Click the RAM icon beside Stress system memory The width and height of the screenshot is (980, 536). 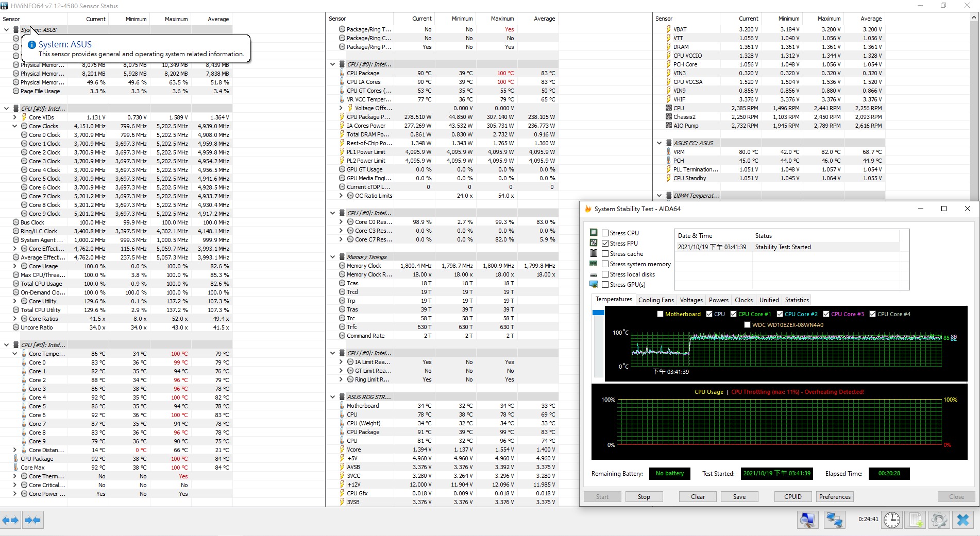(594, 264)
